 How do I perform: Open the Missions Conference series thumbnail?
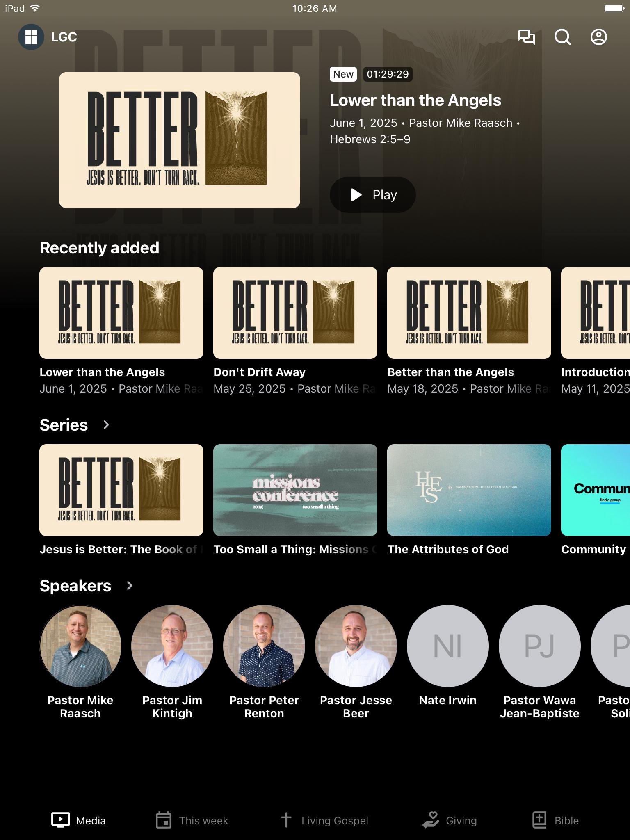click(x=295, y=490)
